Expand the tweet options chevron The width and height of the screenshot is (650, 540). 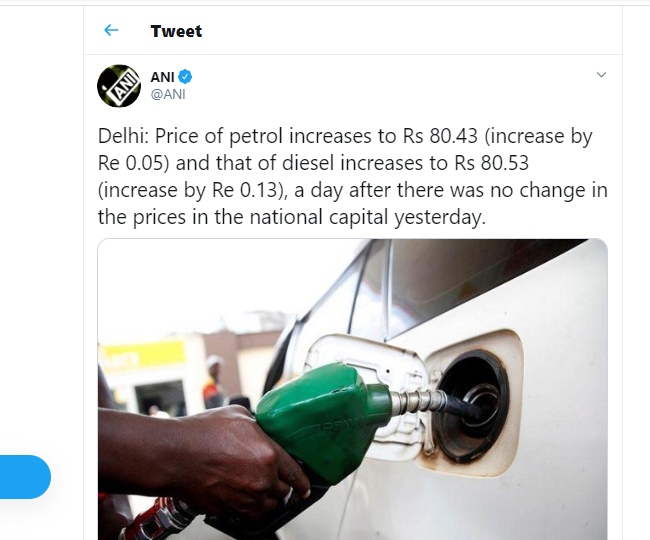point(601,75)
